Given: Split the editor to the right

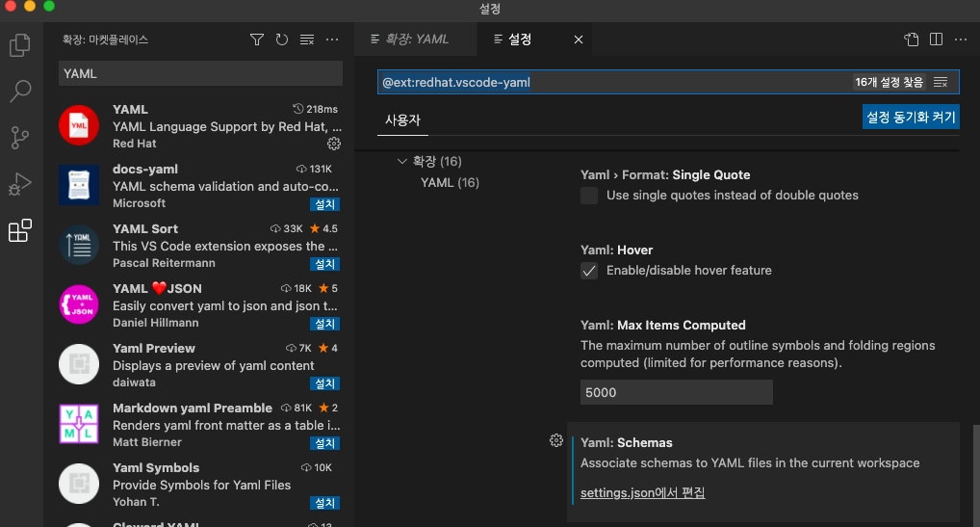Looking at the screenshot, I should click(x=937, y=40).
